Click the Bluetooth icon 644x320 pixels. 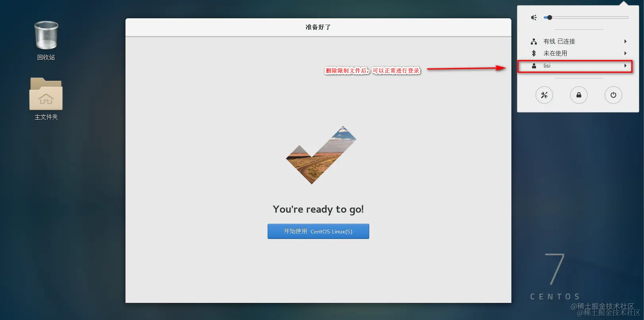pos(534,53)
